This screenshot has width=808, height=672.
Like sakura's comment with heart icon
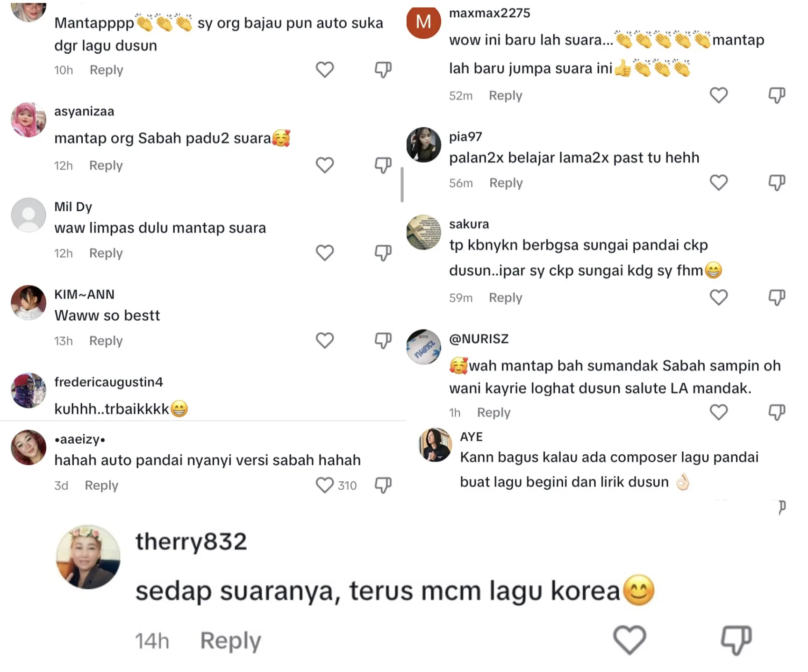click(718, 297)
